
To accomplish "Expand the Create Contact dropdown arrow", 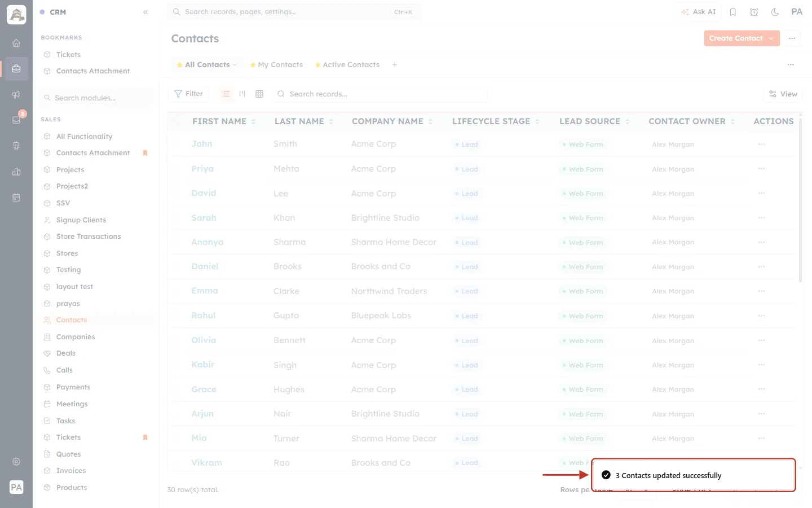I will click(771, 38).
